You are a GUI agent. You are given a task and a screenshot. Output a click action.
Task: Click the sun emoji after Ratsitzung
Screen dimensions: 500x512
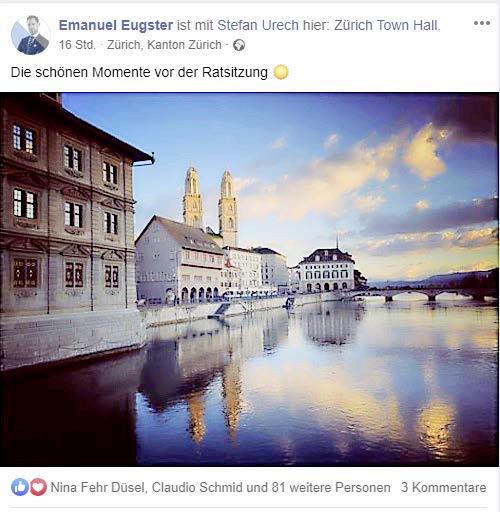tap(281, 72)
